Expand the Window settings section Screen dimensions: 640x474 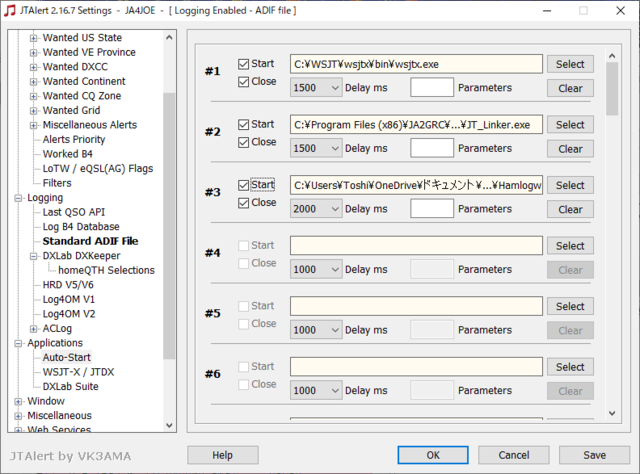coord(18,401)
